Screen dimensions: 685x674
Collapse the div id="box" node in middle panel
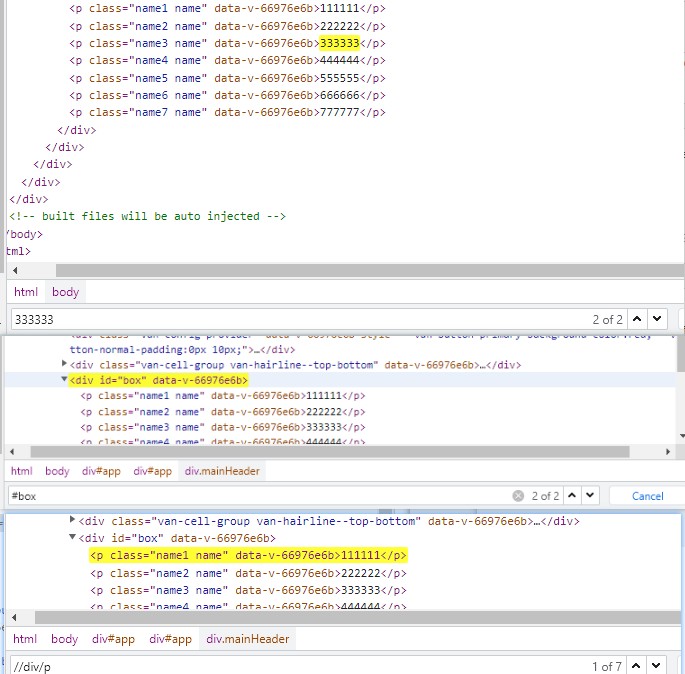(x=64, y=379)
